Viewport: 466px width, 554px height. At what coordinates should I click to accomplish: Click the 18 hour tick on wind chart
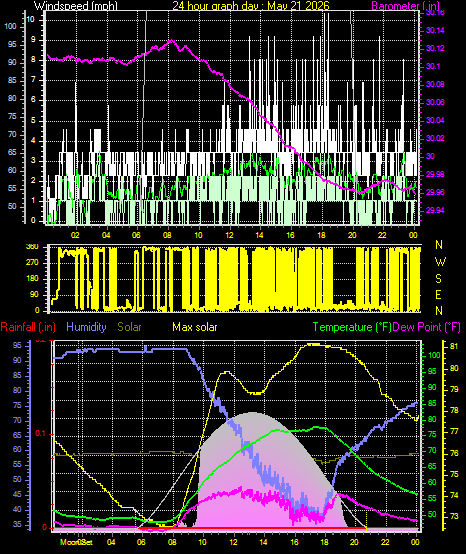(321, 235)
